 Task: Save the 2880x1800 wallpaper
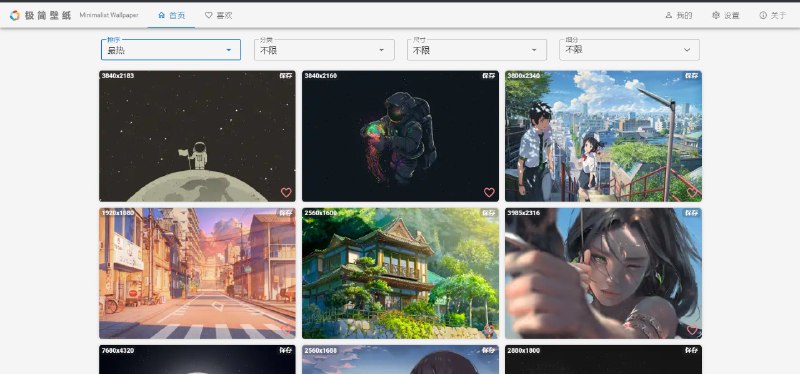(x=692, y=351)
